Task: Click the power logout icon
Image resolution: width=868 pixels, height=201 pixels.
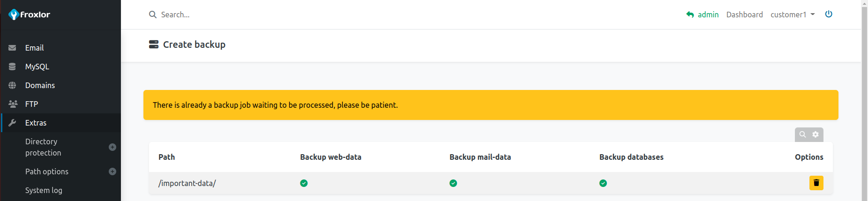Action: point(829,14)
